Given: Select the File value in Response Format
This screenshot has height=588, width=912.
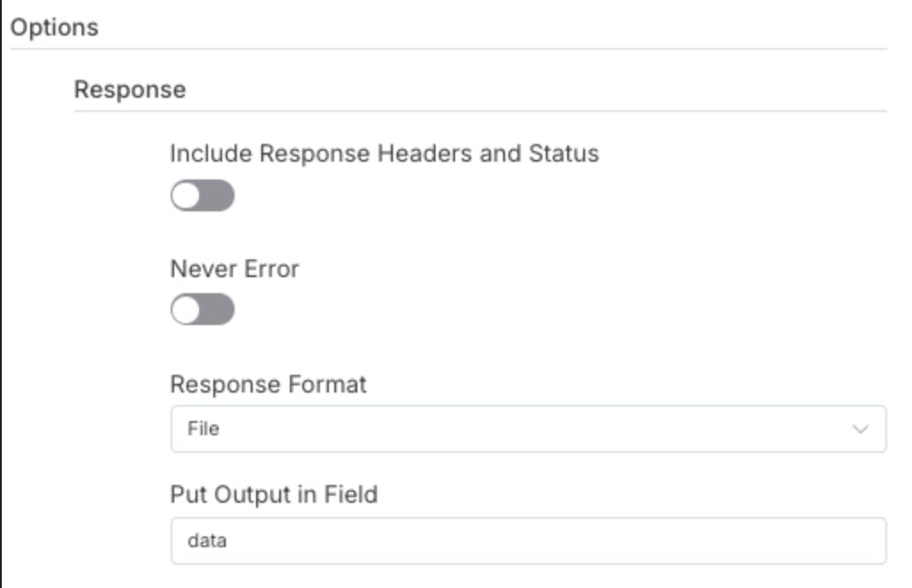Looking at the screenshot, I should click(204, 429).
